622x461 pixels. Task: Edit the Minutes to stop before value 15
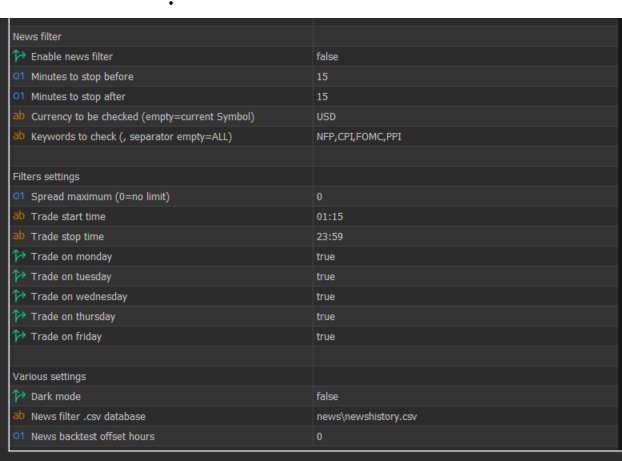[322, 77]
